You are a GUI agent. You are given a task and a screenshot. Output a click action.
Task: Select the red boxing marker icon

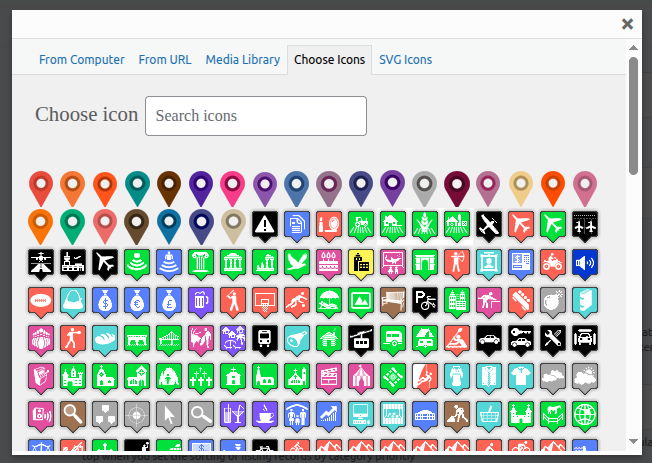73,341
